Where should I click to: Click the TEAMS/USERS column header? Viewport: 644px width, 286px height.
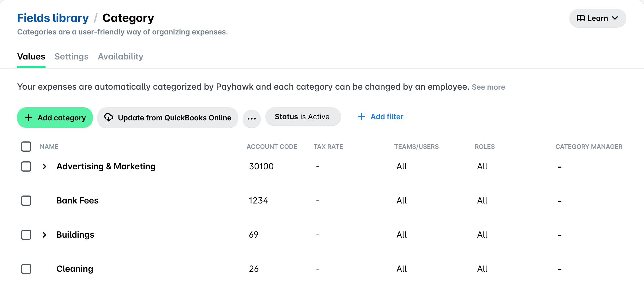[x=416, y=147]
